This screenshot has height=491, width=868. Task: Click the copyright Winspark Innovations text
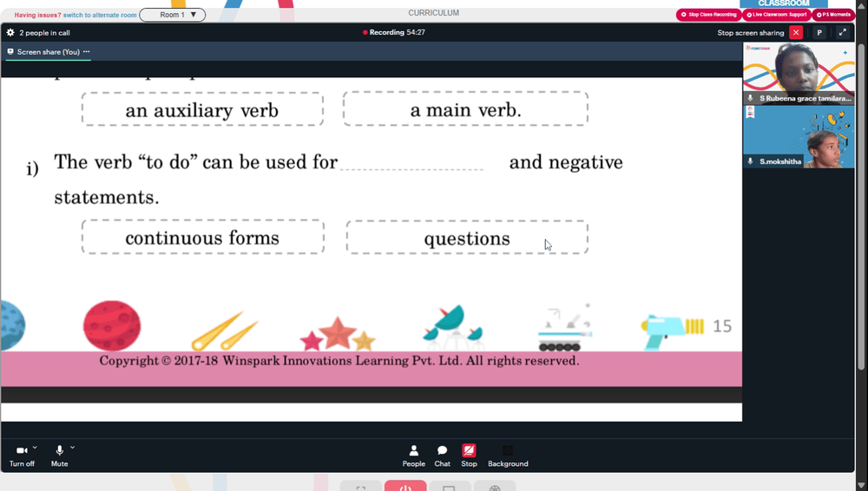click(x=339, y=361)
